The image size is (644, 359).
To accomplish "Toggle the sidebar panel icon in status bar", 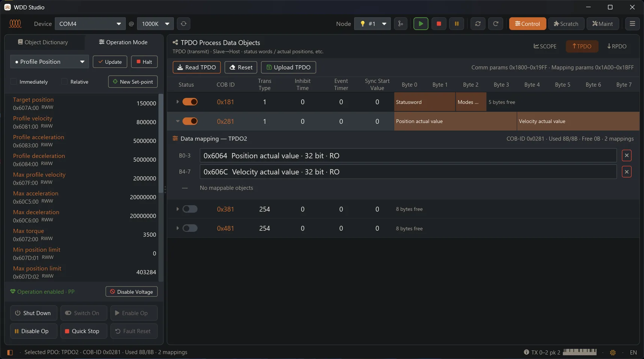I will (x=10, y=352).
